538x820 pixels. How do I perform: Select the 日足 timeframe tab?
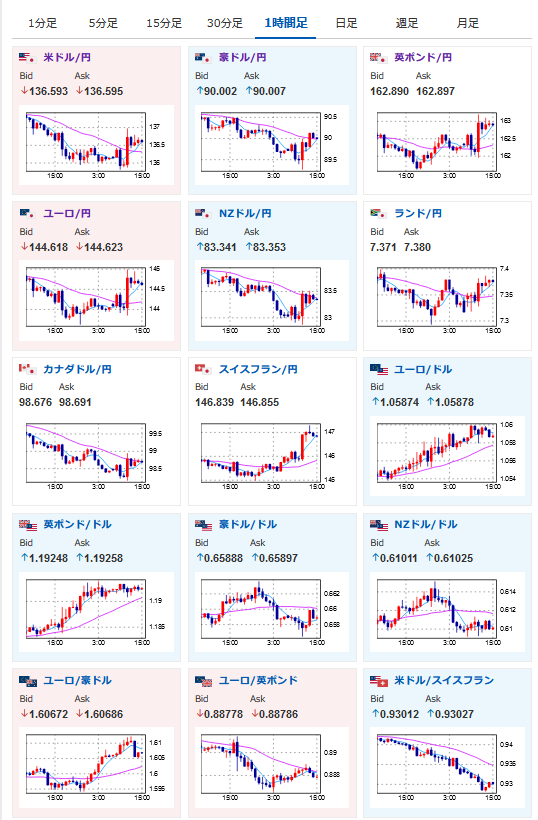(x=346, y=23)
